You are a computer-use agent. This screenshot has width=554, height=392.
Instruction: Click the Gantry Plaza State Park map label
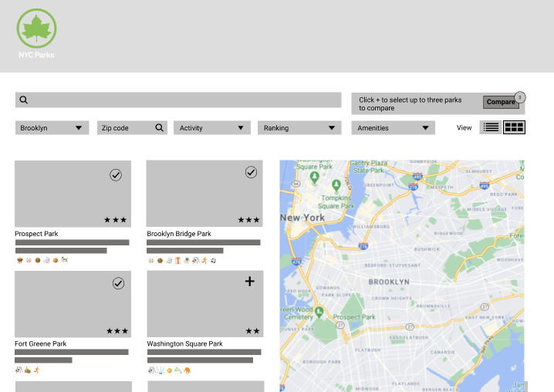pyautogui.click(x=369, y=167)
